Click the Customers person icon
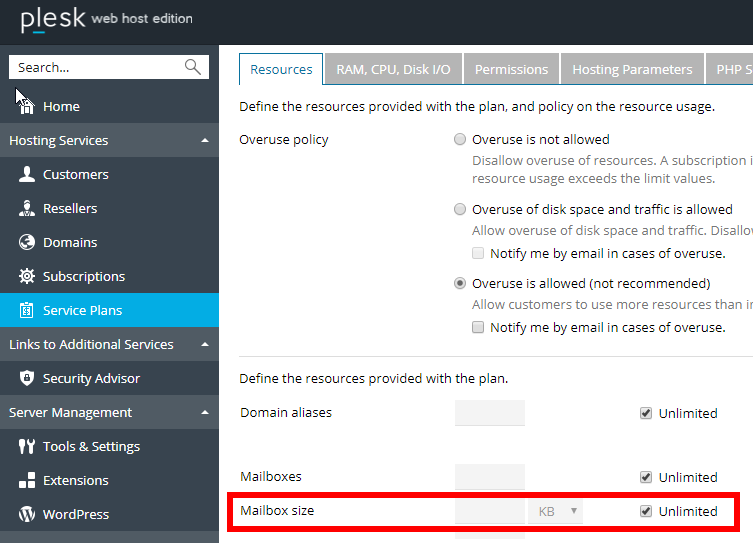Screen dimensions: 753x543 point(26,174)
